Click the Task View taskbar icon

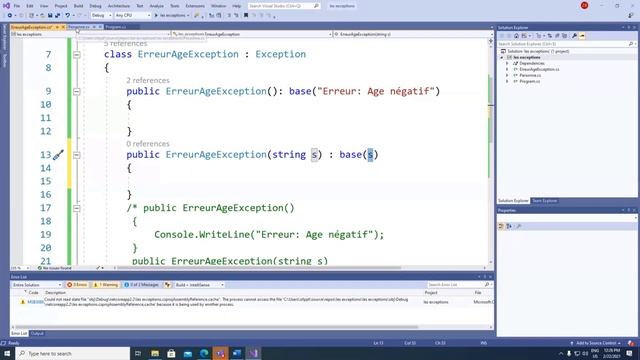(x=138, y=353)
